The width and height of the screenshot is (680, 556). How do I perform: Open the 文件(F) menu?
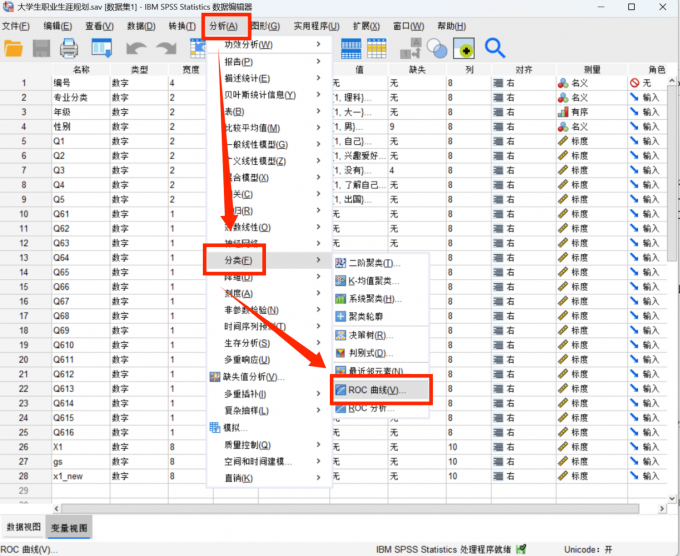pyautogui.click(x=16, y=26)
